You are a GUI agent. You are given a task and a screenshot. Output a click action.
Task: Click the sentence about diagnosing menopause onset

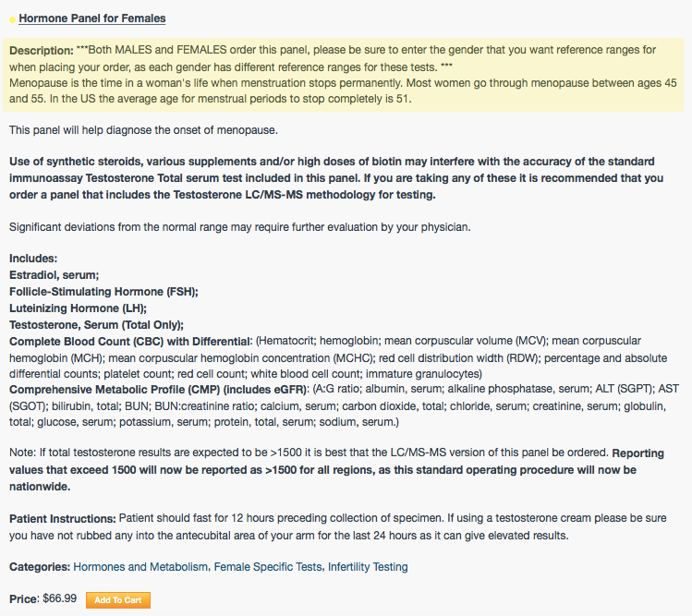coord(143,130)
